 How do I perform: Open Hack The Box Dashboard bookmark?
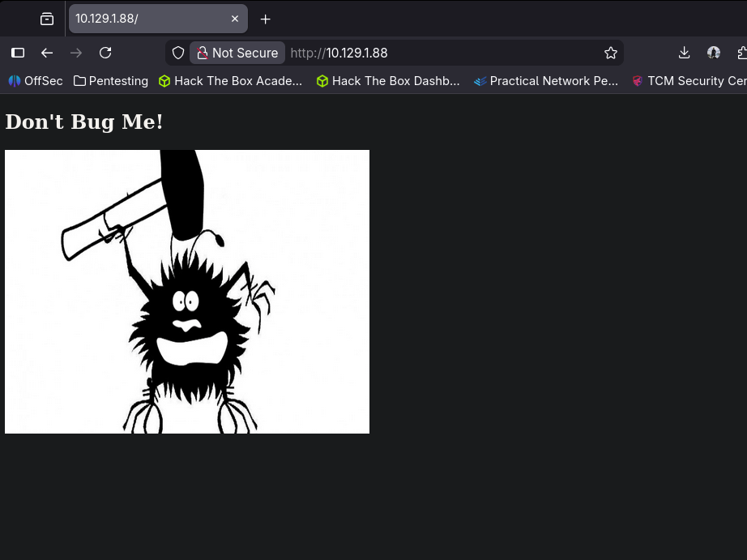pyautogui.click(x=388, y=81)
